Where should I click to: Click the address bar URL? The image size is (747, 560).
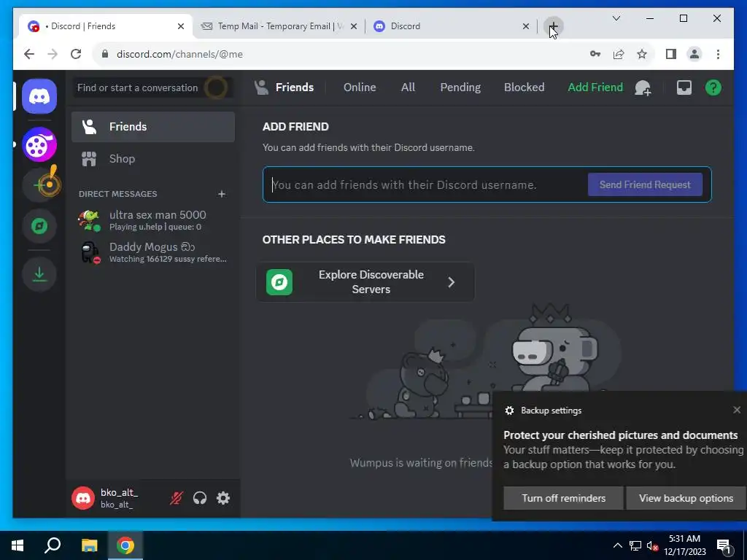tap(179, 54)
